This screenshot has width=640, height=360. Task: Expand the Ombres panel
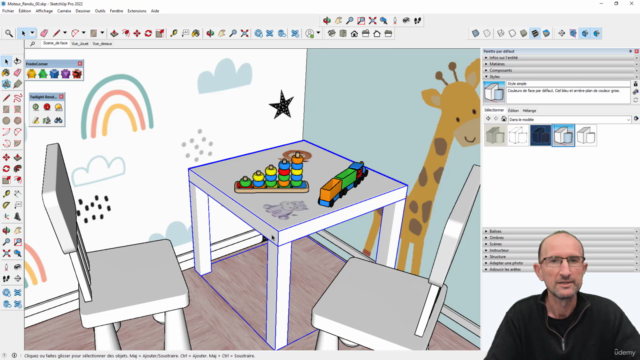[x=560, y=238]
